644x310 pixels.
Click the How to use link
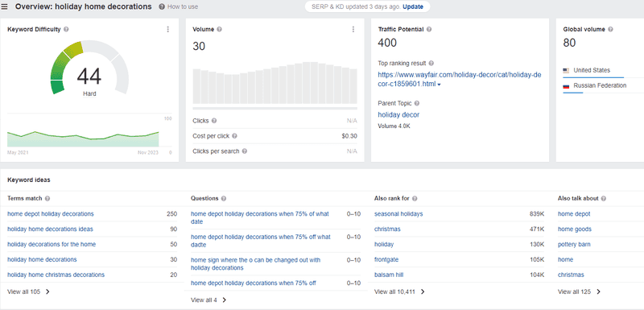pos(179,7)
